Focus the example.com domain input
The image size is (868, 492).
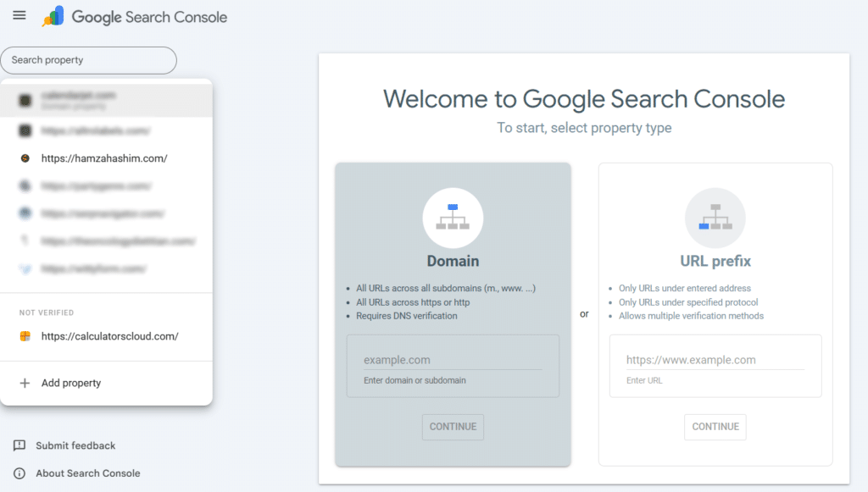coord(453,360)
